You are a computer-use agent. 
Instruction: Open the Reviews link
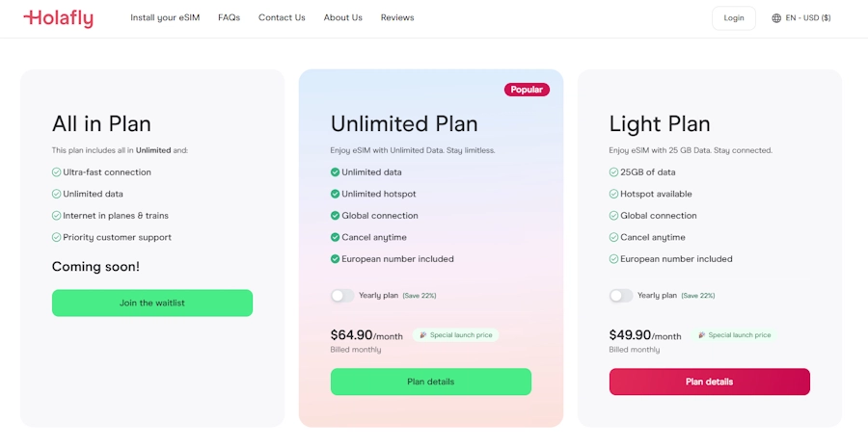click(x=397, y=17)
